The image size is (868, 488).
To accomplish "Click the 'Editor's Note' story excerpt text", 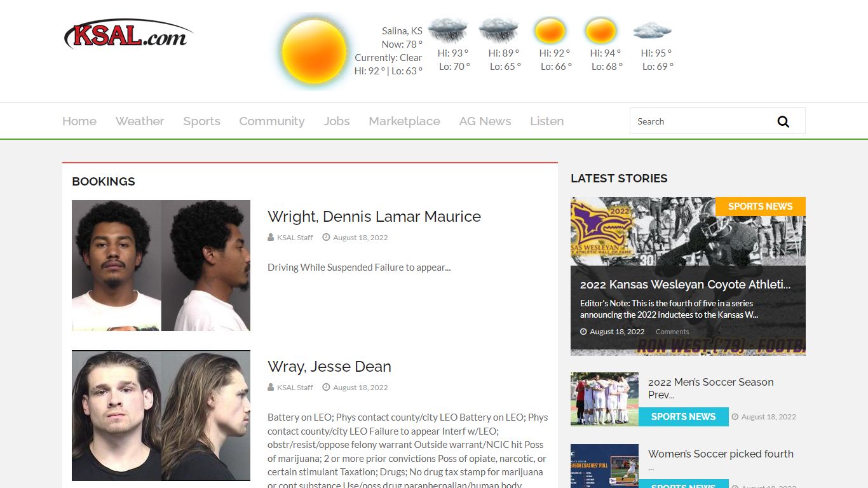I will (669, 309).
